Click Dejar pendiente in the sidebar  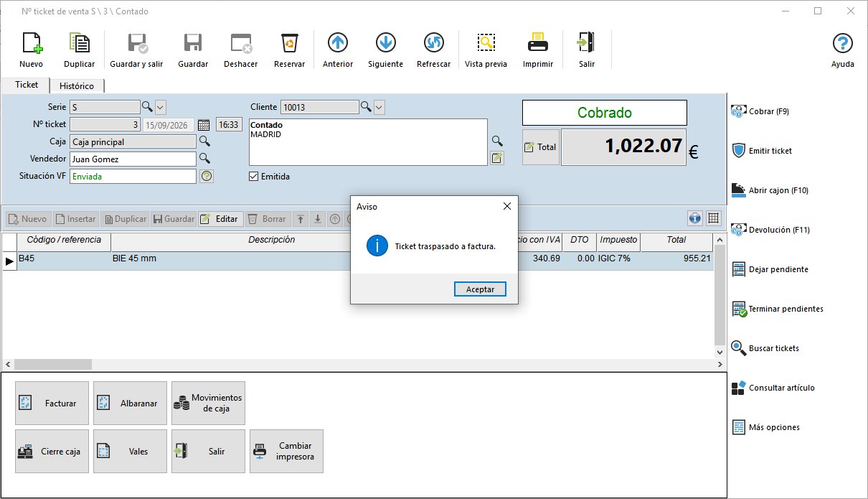coord(770,269)
